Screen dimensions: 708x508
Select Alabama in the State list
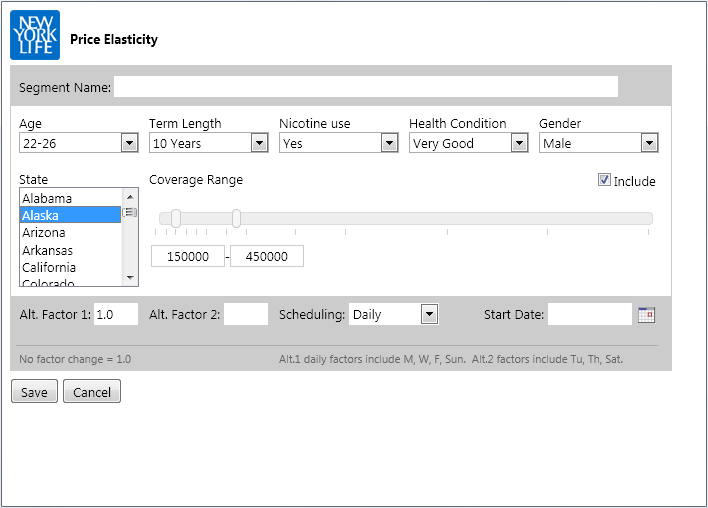click(x=70, y=198)
